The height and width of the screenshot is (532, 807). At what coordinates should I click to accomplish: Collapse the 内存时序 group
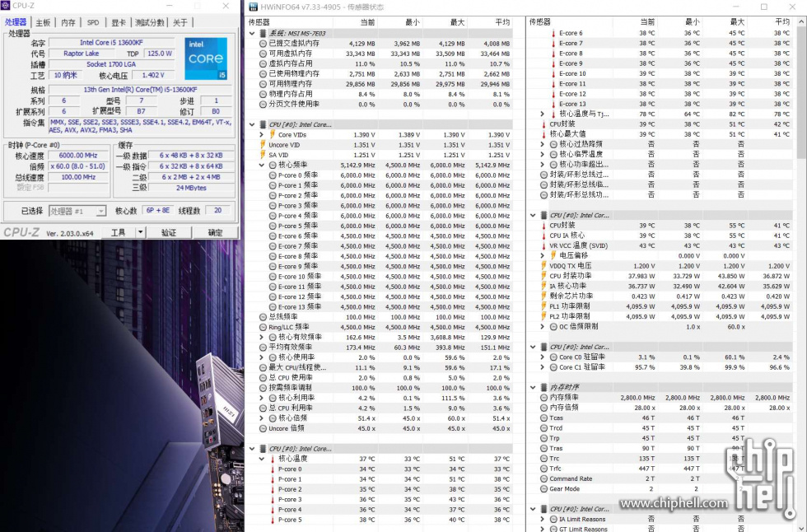click(533, 387)
